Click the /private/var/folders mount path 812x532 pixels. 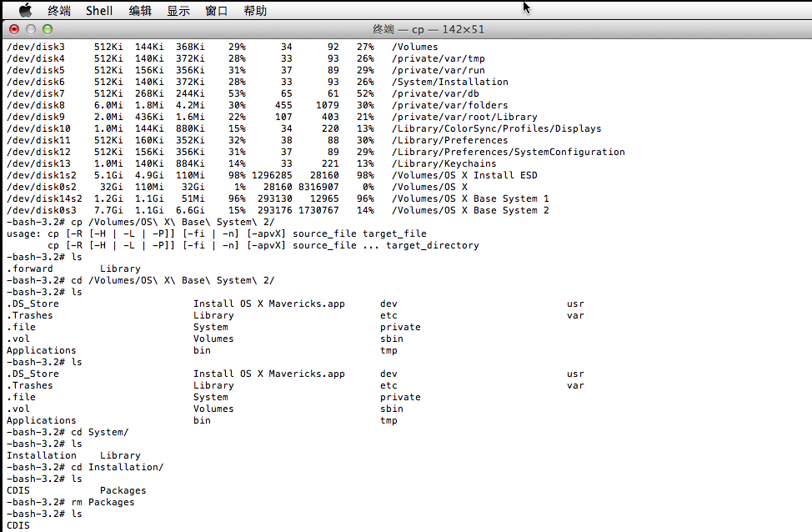point(449,105)
